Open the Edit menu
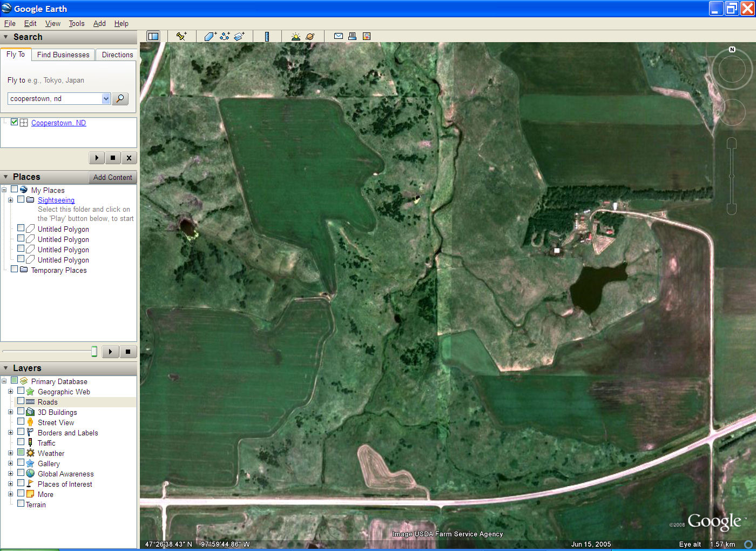 point(30,23)
